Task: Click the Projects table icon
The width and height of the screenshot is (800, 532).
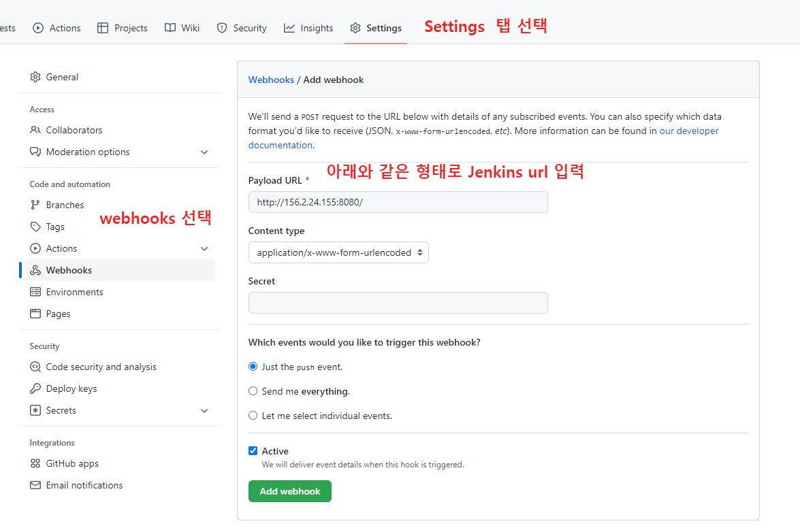Action: tap(103, 28)
